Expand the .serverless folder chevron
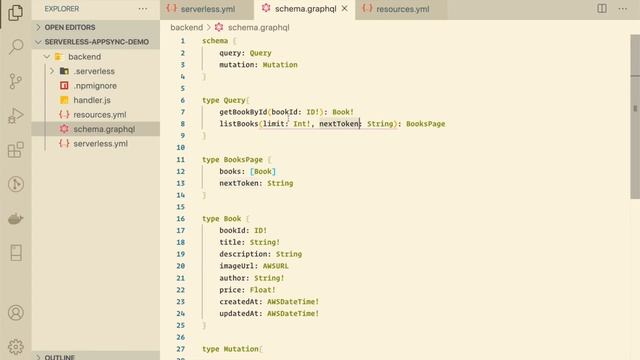The height and width of the screenshot is (360, 640). (x=52, y=71)
